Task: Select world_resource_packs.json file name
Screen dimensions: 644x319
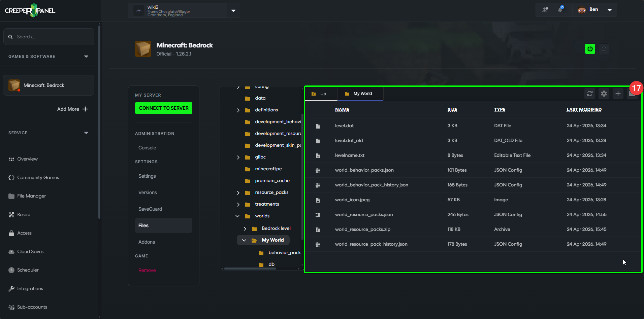Action: coord(364,215)
